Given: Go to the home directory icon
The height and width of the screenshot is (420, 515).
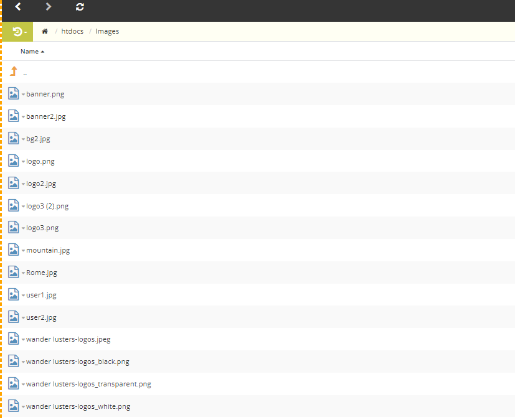Looking at the screenshot, I should 45,32.
